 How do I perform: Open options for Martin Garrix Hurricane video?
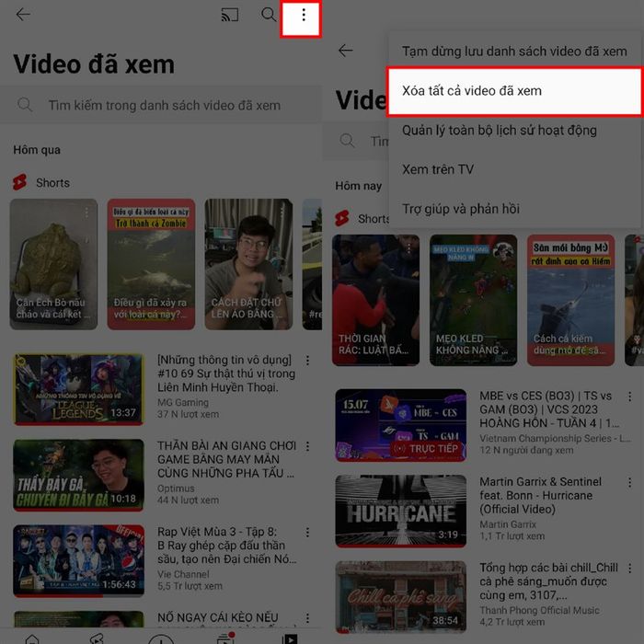pyautogui.click(x=629, y=482)
